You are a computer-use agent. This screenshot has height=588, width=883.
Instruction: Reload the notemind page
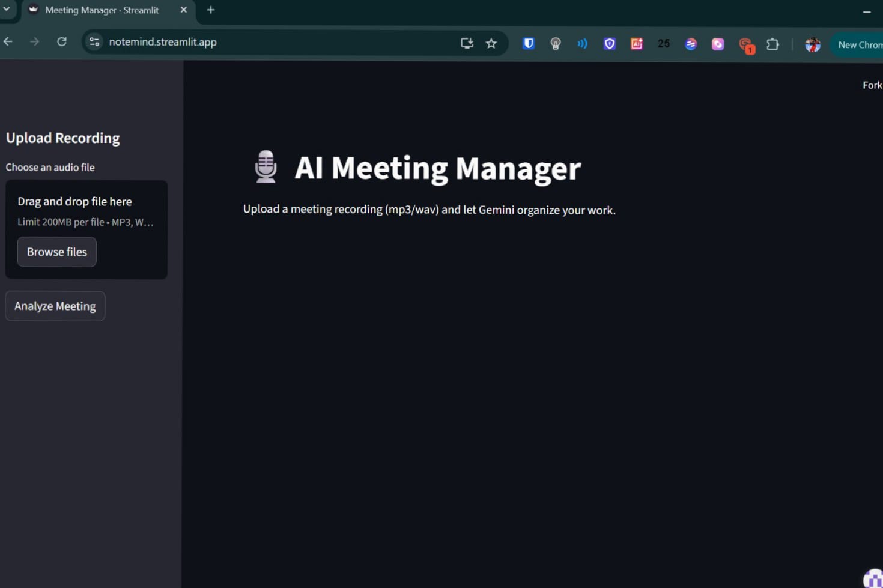tap(62, 42)
